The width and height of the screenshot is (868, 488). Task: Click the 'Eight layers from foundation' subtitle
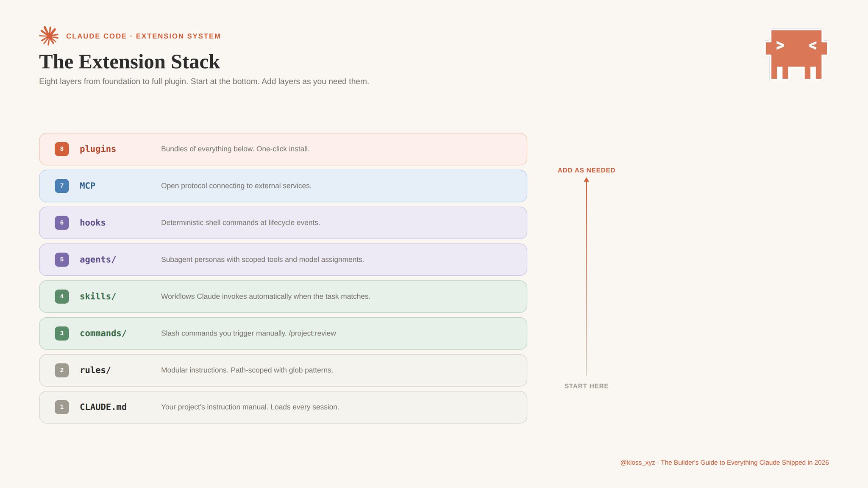coord(204,81)
